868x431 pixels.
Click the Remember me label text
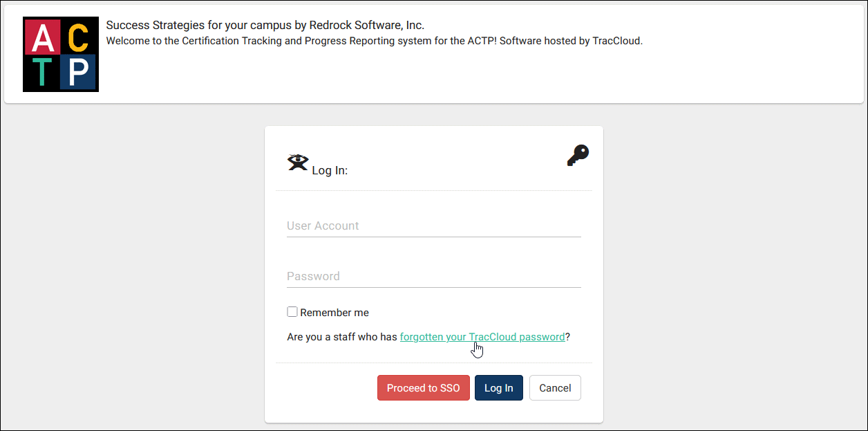[334, 313]
